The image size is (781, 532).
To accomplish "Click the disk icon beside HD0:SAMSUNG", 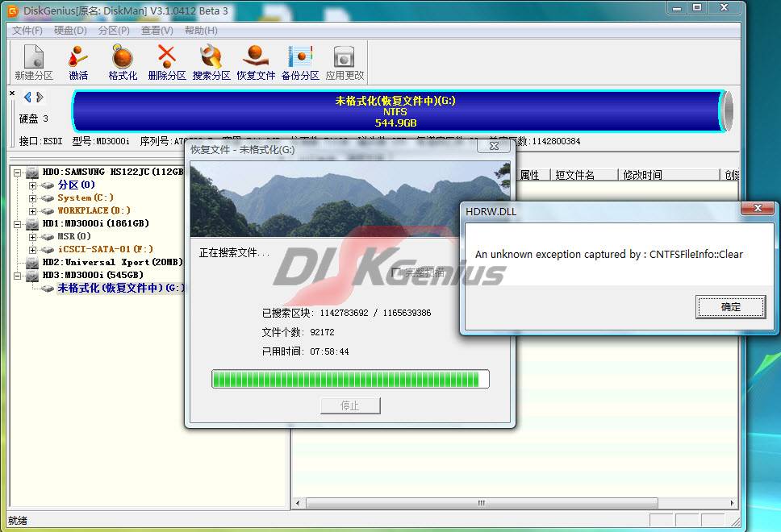I will (32, 172).
